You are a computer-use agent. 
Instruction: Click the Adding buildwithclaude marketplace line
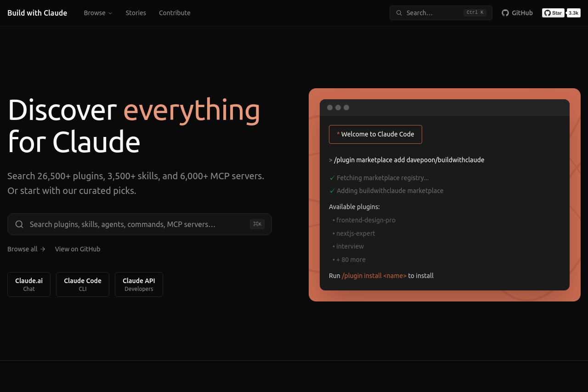pos(386,191)
